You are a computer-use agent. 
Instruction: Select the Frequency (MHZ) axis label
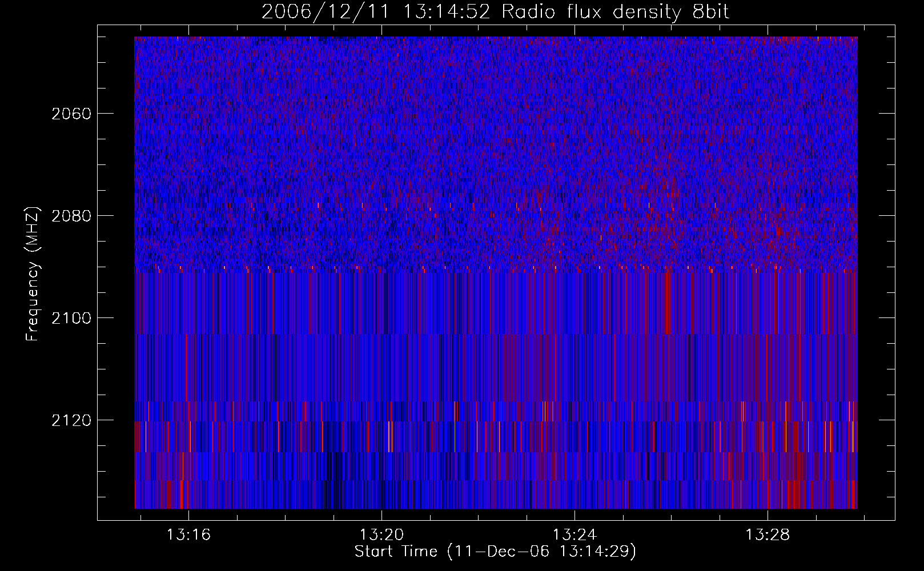pos(34,274)
